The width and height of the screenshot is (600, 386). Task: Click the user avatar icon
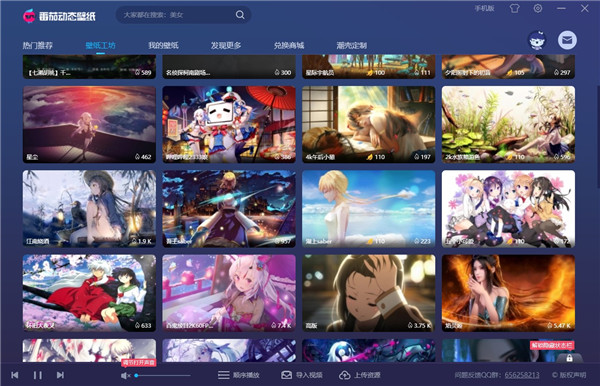click(537, 40)
